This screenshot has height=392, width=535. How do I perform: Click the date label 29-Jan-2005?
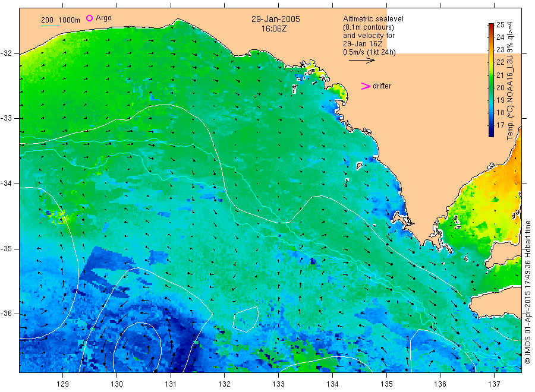pyautogui.click(x=276, y=19)
